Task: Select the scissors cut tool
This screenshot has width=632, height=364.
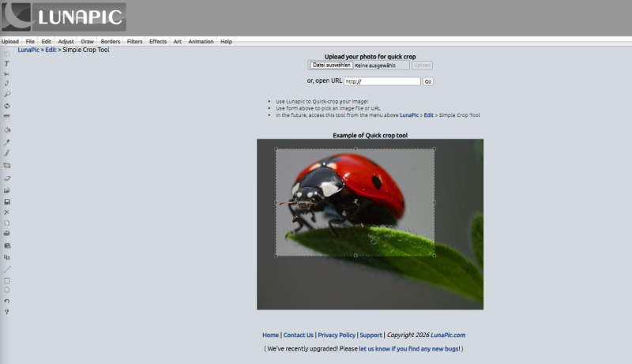Action: tap(7, 73)
